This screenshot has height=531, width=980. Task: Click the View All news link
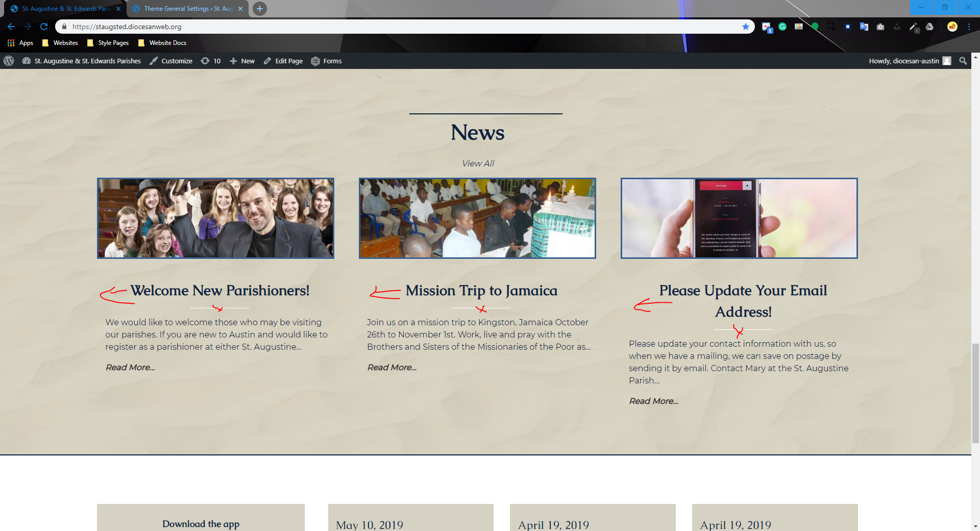pyautogui.click(x=478, y=163)
